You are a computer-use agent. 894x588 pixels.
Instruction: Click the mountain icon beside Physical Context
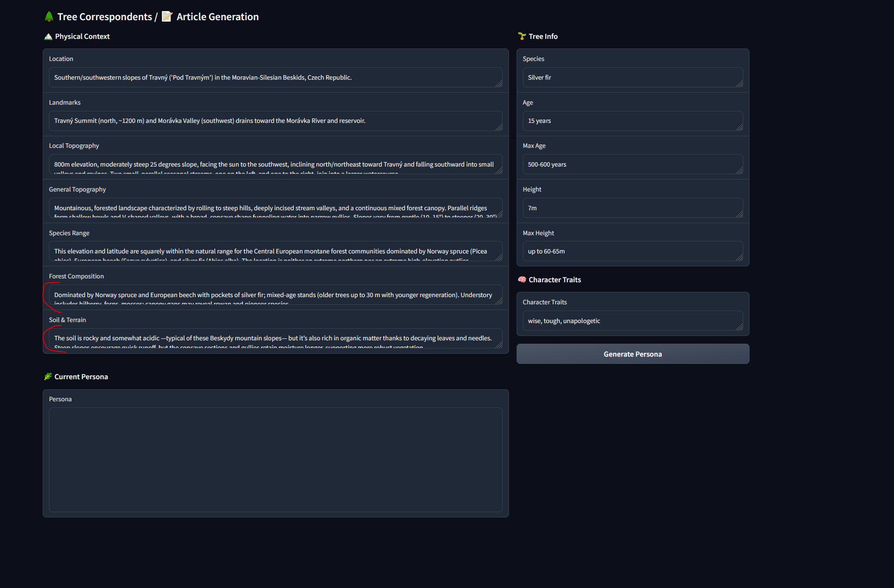[48, 36]
